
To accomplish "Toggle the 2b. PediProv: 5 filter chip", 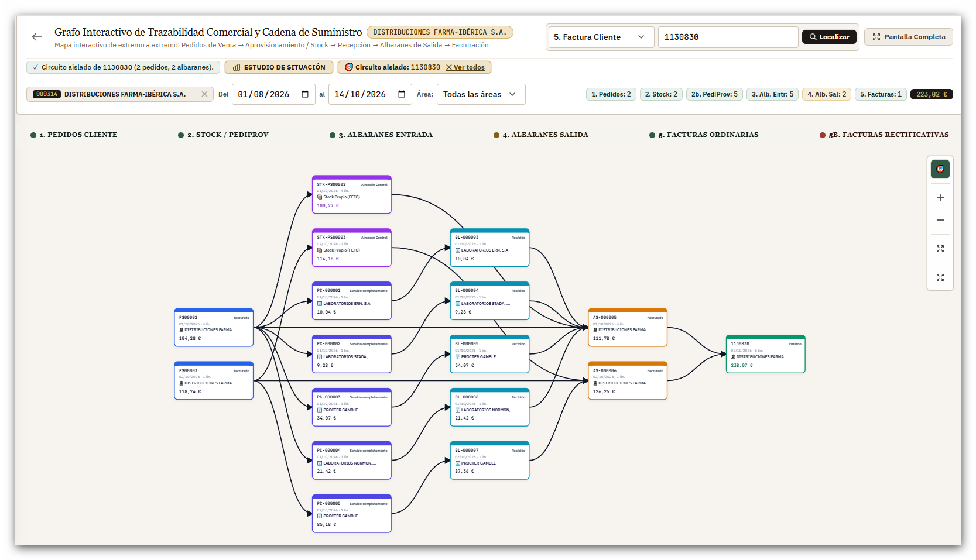I will coord(714,94).
